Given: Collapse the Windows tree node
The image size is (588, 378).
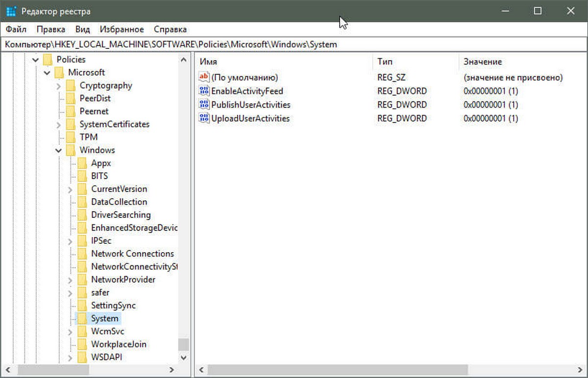Looking at the screenshot, I should [x=58, y=150].
